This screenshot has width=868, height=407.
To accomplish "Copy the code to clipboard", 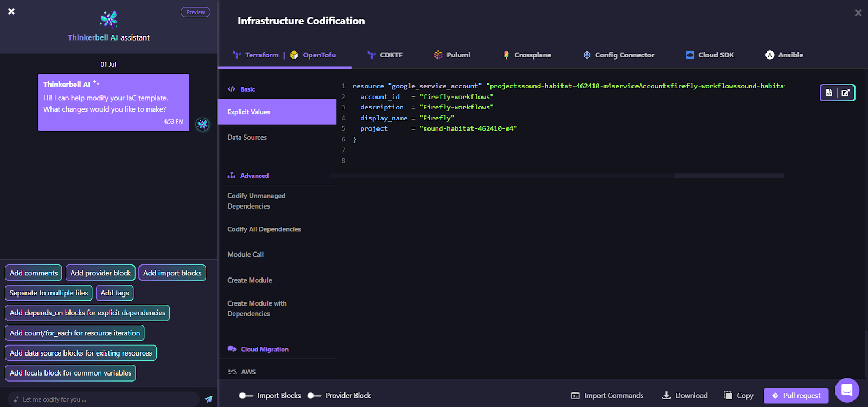I will [x=739, y=396].
